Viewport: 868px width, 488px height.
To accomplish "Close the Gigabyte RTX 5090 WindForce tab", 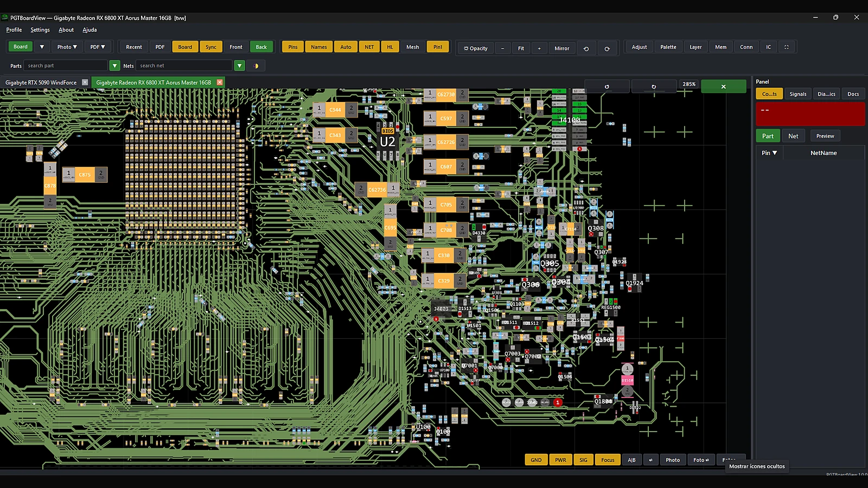I will (x=85, y=82).
